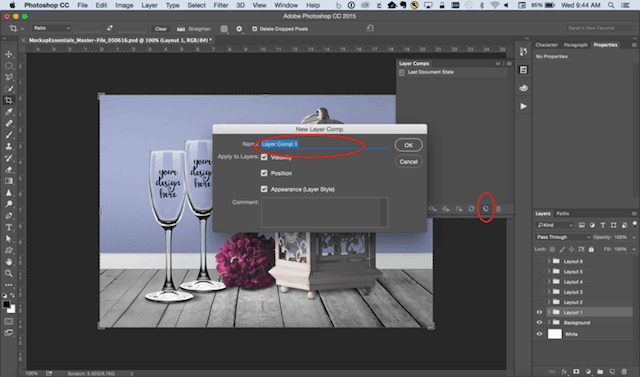Show the Layout 2 group

click(x=539, y=302)
